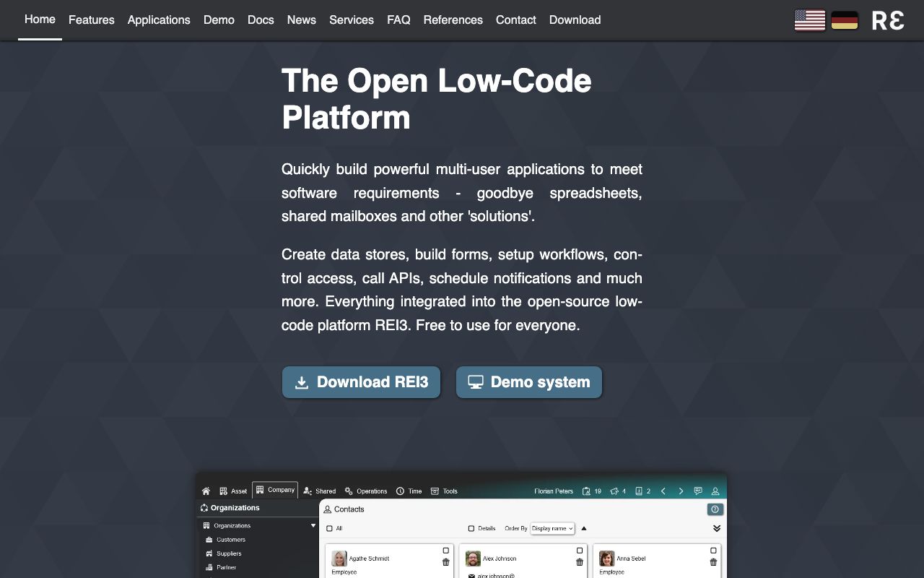Open the News page
The image size is (924, 578).
click(302, 20)
